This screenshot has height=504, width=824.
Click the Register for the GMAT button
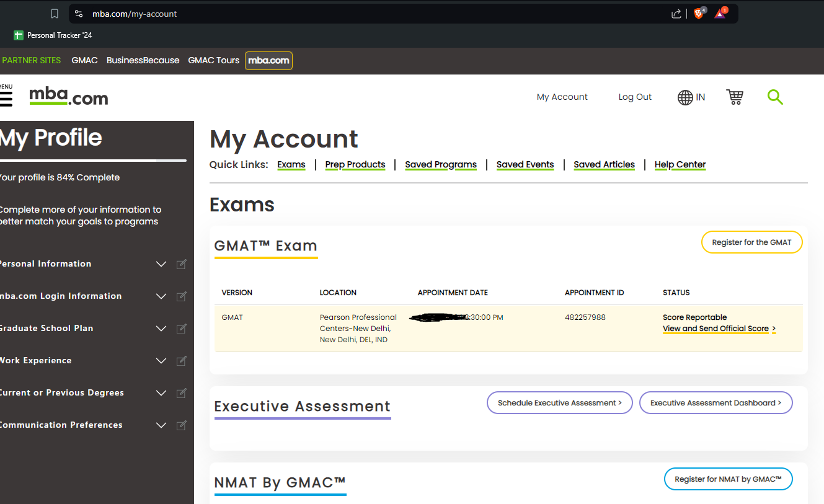(751, 242)
